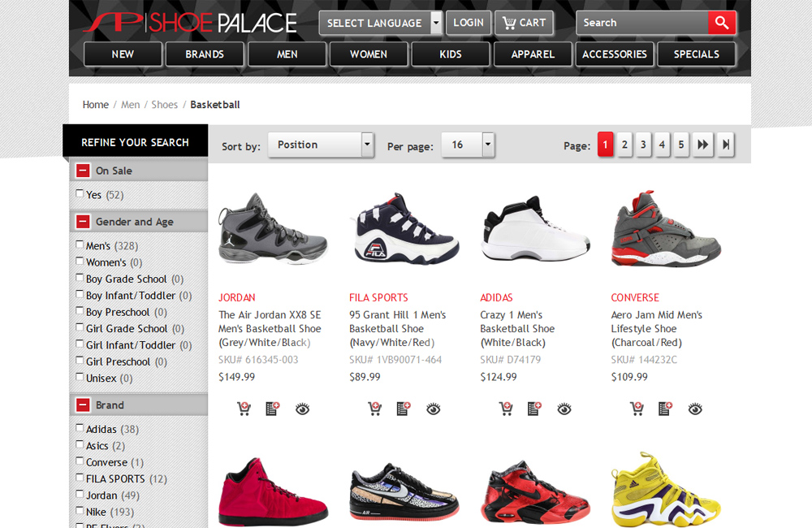
Task: Check the Girl Preschool checkbox
Action: pyautogui.click(x=80, y=360)
